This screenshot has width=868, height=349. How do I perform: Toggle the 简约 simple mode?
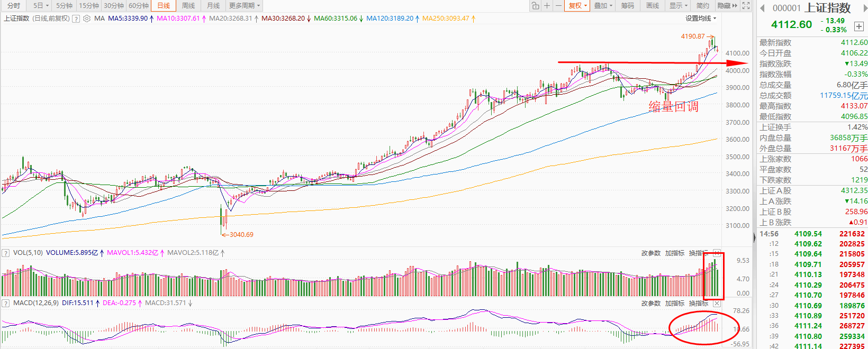[x=702, y=6]
